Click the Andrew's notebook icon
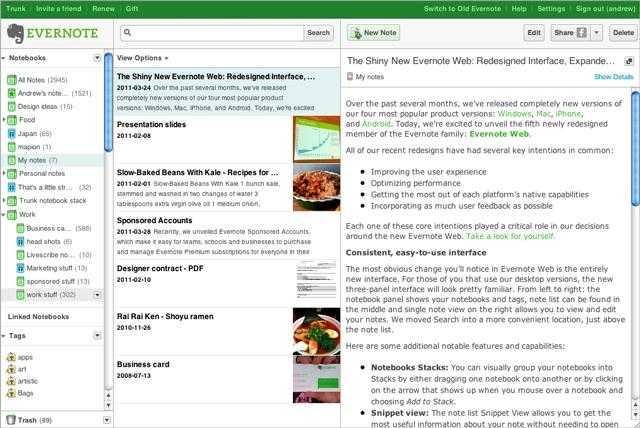The width and height of the screenshot is (640, 428). tap(12, 93)
